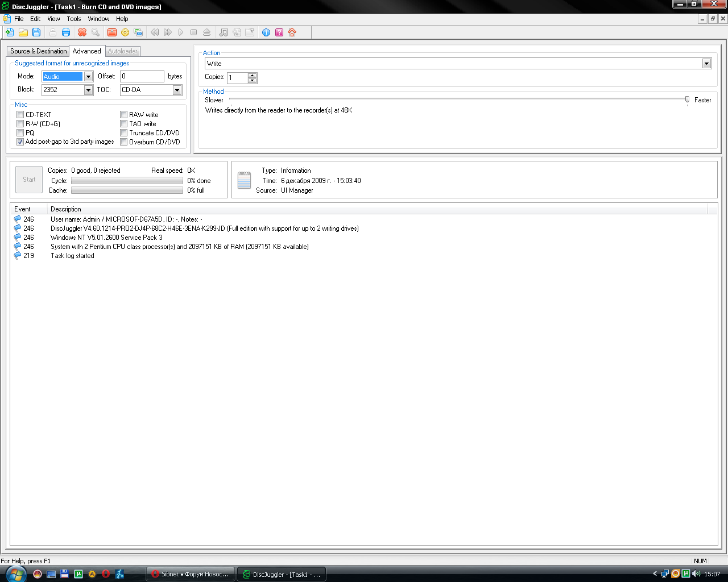Click the green overlapping windows toolbar icon
Viewport: 728px width, 582px height.
point(138,32)
